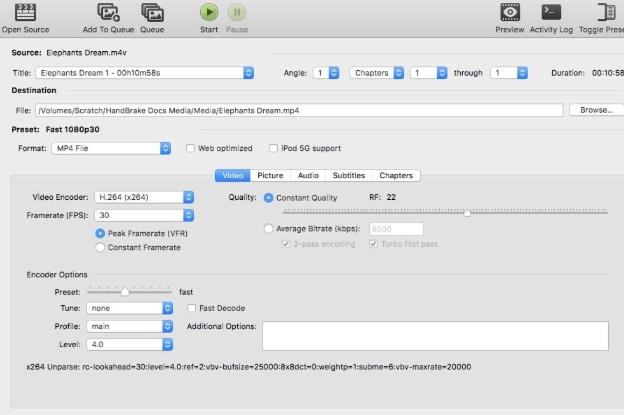Open the Format dropdown (MP4 File)
The height and width of the screenshot is (415, 624).
(111, 148)
